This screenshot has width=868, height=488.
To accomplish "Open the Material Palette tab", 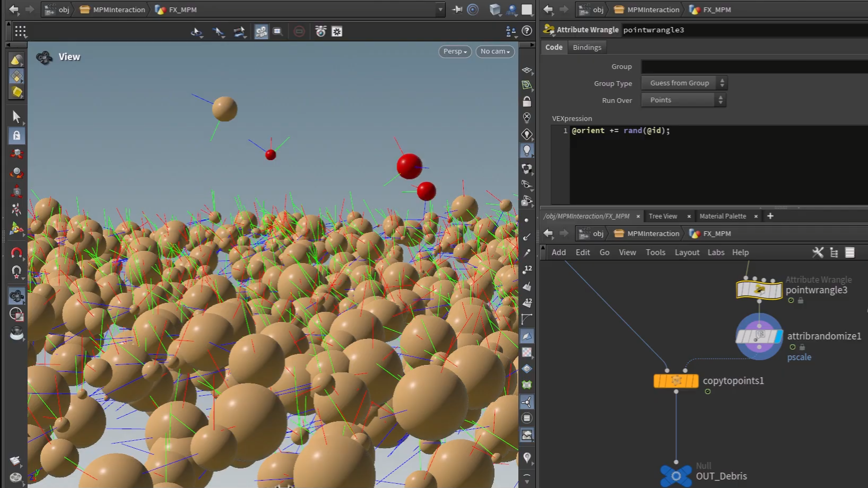I will [x=723, y=216].
